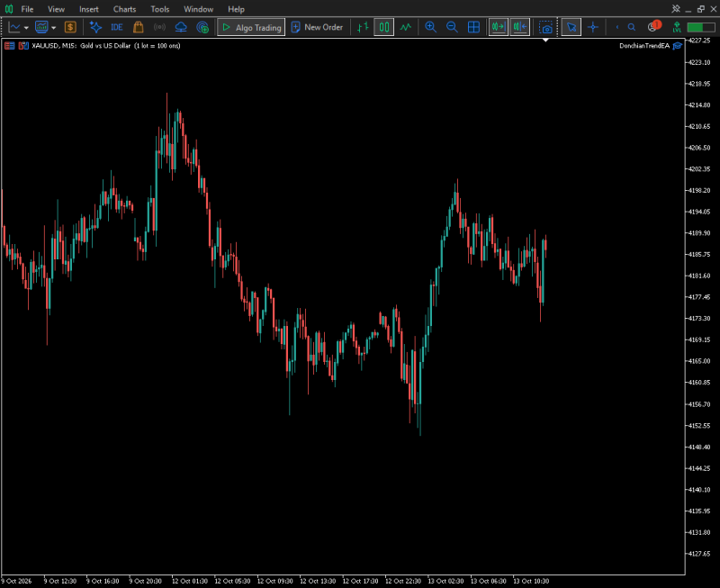Open the View menu

click(56, 9)
